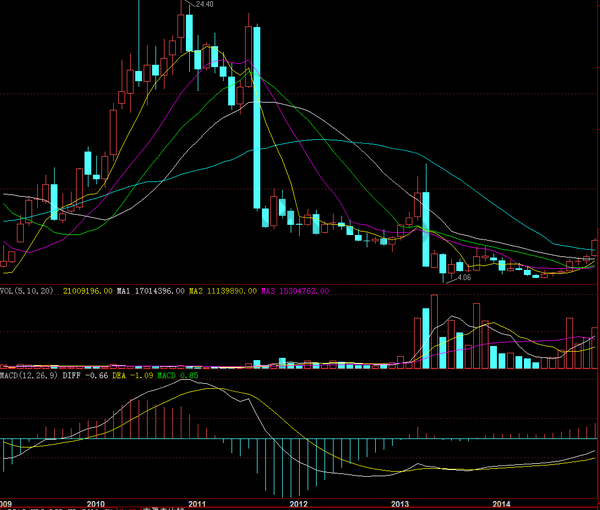
Task: Select the 2012 marker on time axis
Action: [x=299, y=503]
